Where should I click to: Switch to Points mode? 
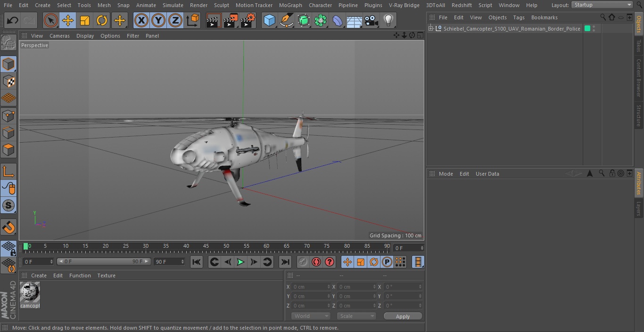coord(8,115)
